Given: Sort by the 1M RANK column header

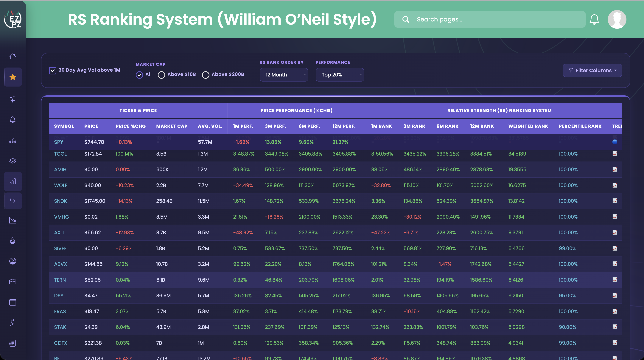Looking at the screenshot, I should pyautogui.click(x=382, y=126).
